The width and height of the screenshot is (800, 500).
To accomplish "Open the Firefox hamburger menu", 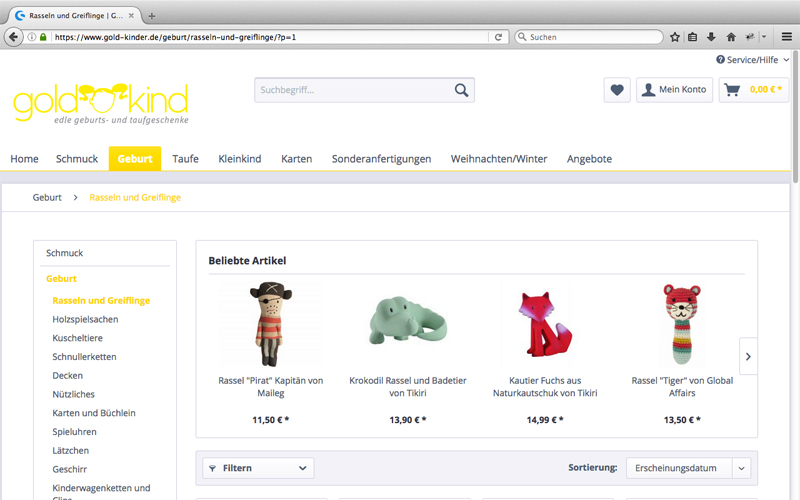I will (786, 37).
